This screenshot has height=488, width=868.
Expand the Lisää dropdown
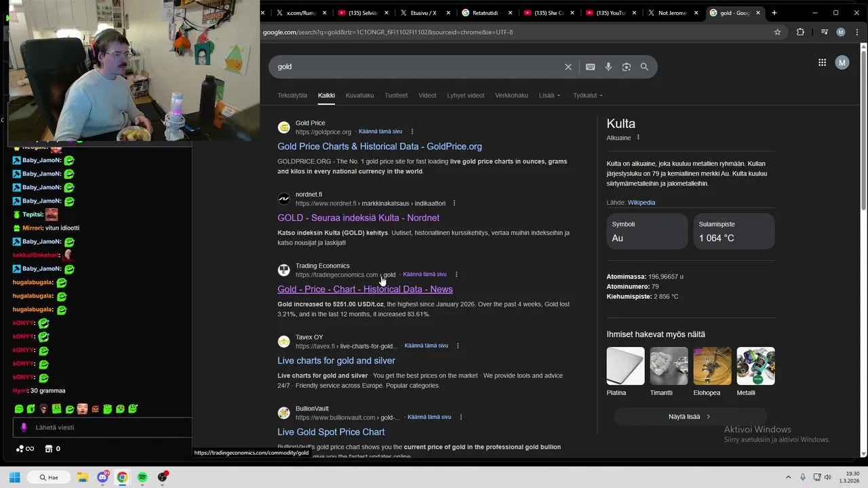pos(550,96)
